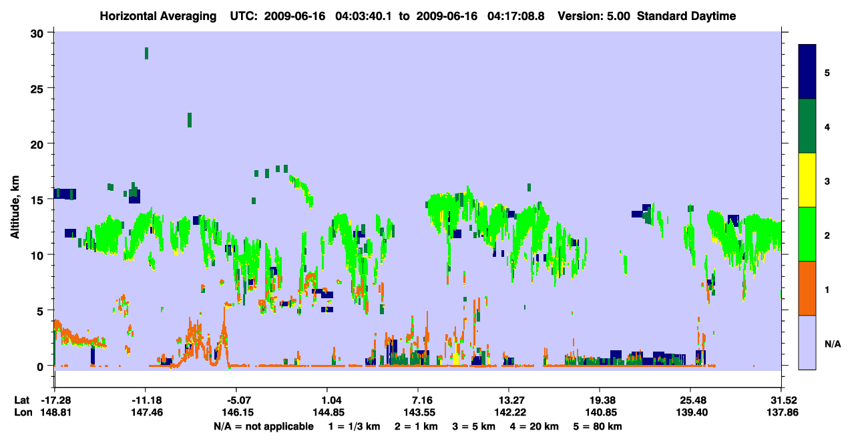Click the altitude tick label '15'
Screen dimensions: 868x445
39,199
